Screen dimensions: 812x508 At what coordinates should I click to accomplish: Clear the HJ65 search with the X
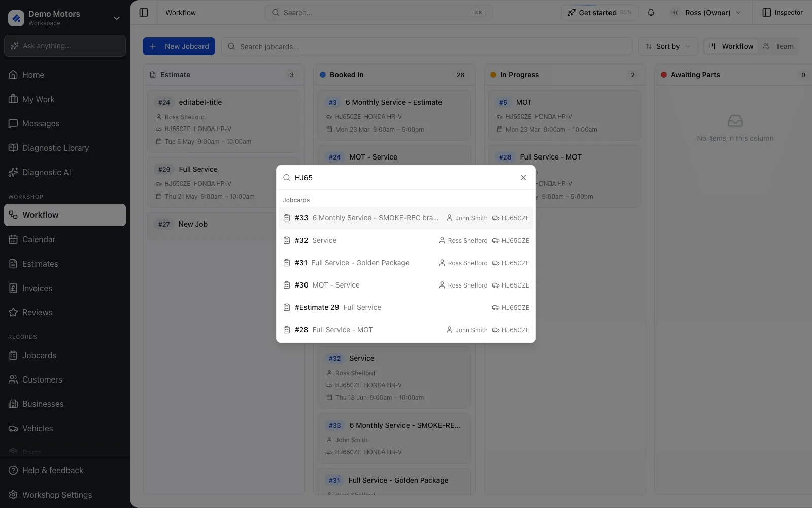523,177
